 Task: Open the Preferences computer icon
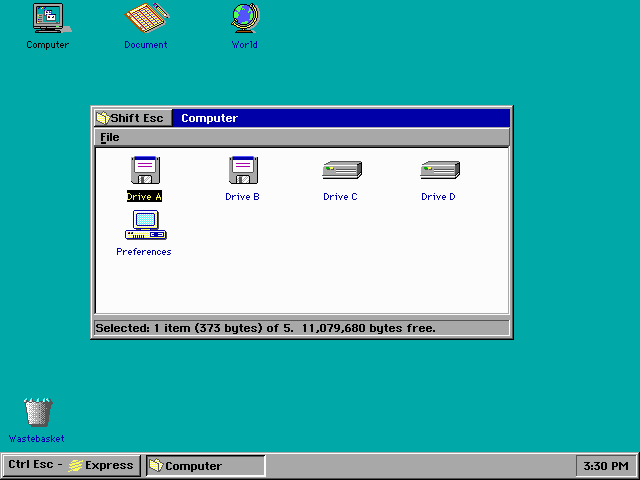(x=144, y=226)
